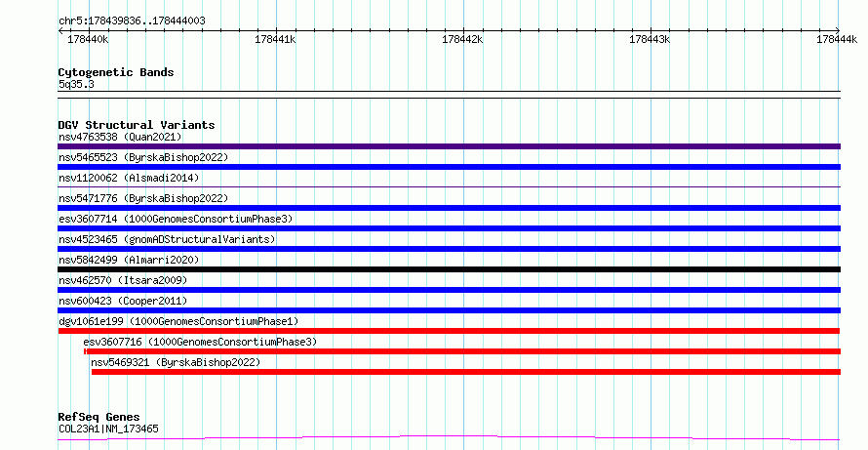Click the magenta COL23A1 transcript line
This screenshot has width=868, height=450.
click(x=449, y=438)
